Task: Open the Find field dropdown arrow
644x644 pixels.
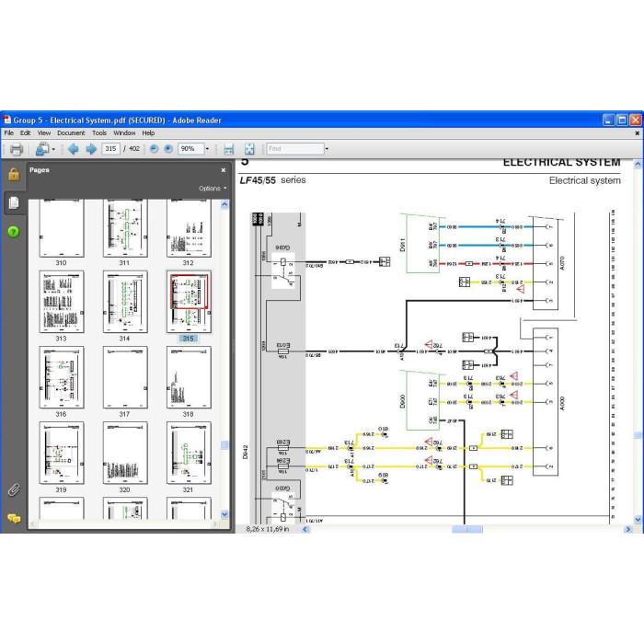Action: click(x=327, y=149)
